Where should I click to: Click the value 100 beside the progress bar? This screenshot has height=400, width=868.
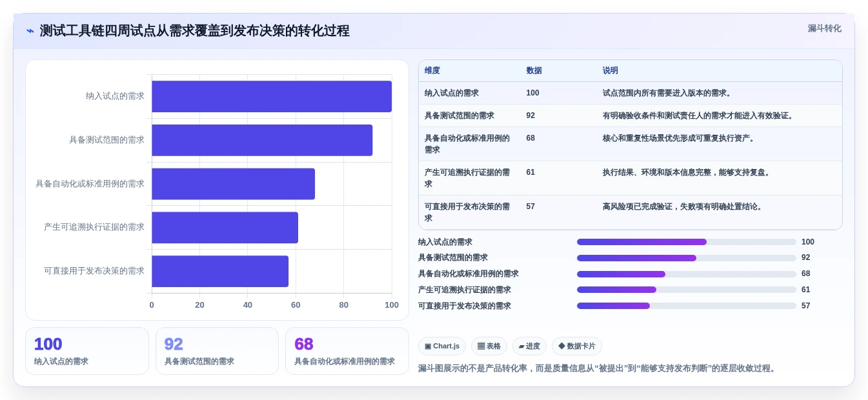pyautogui.click(x=808, y=242)
